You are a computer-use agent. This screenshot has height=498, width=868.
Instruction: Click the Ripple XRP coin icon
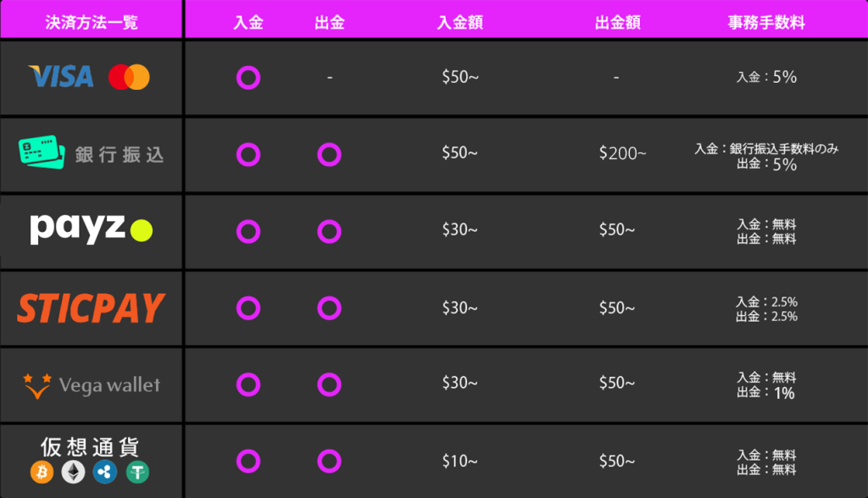pos(105,472)
